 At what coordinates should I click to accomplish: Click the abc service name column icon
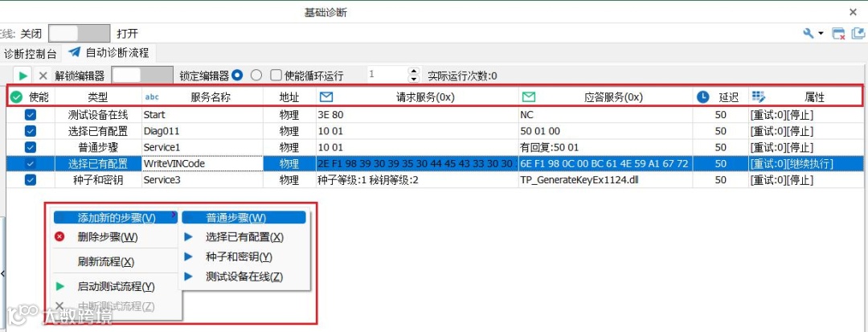tap(152, 97)
